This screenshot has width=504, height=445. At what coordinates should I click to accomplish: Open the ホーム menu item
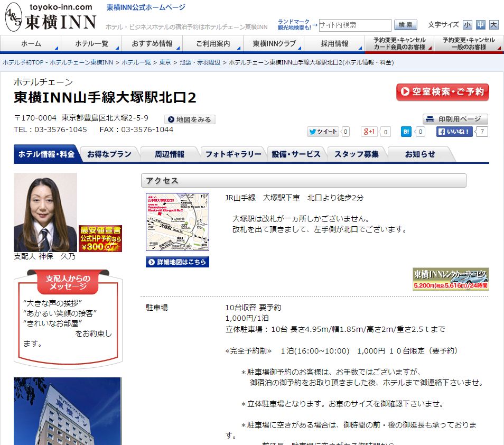tap(31, 43)
